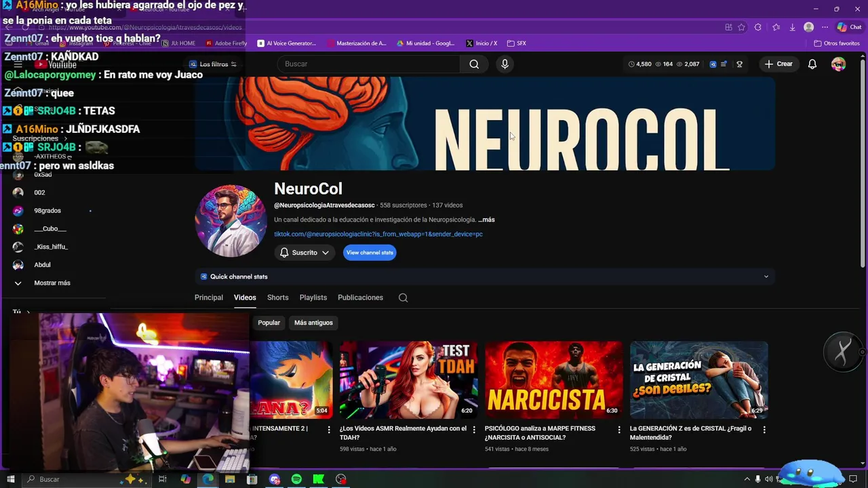Open Generación de Cristal video thumbnail
Image resolution: width=868 pixels, height=488 pixels.
(x=699, y=380)
